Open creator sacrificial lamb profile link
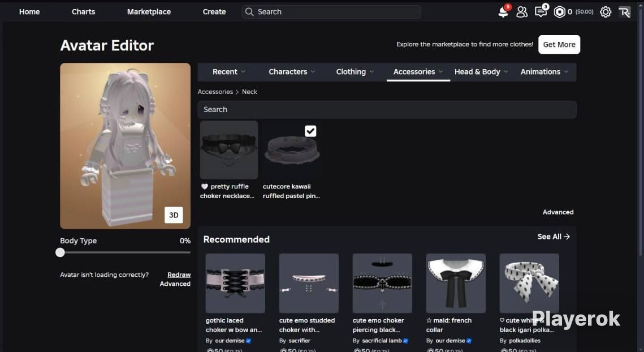644x352 pixels. pyautogui.click(x=382, y=341)
